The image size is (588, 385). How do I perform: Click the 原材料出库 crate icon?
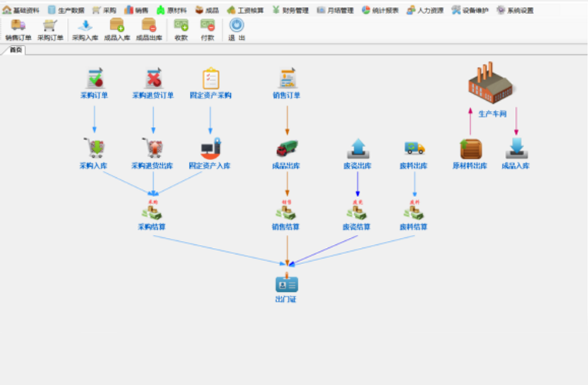point(469,148)
